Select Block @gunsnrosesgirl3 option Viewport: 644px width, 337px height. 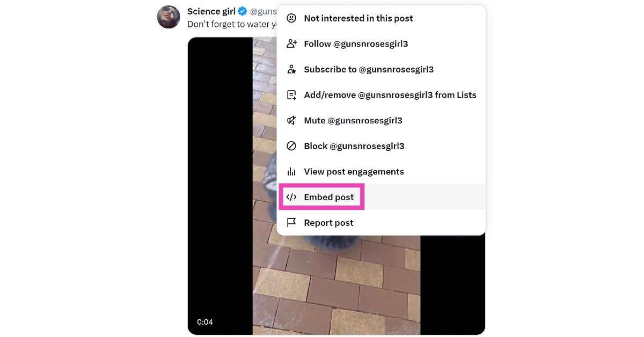tap(354, 146)
